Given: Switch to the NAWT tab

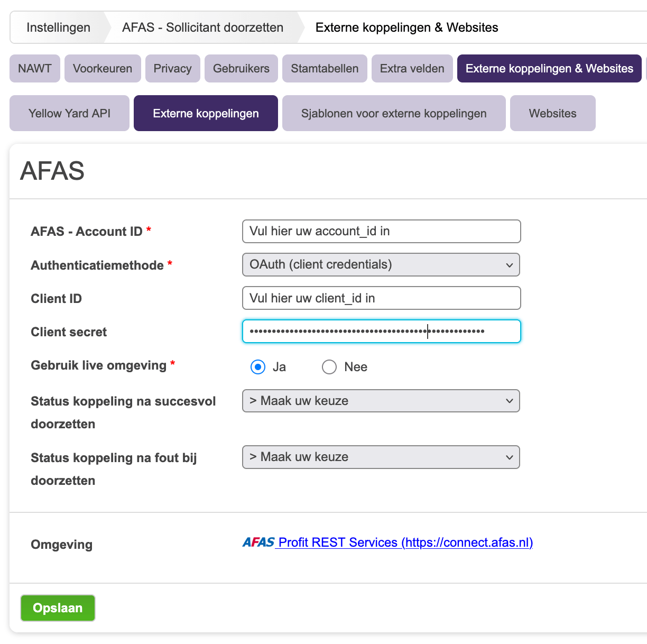Looking at the screenshot, I should [x=35, y=69].
